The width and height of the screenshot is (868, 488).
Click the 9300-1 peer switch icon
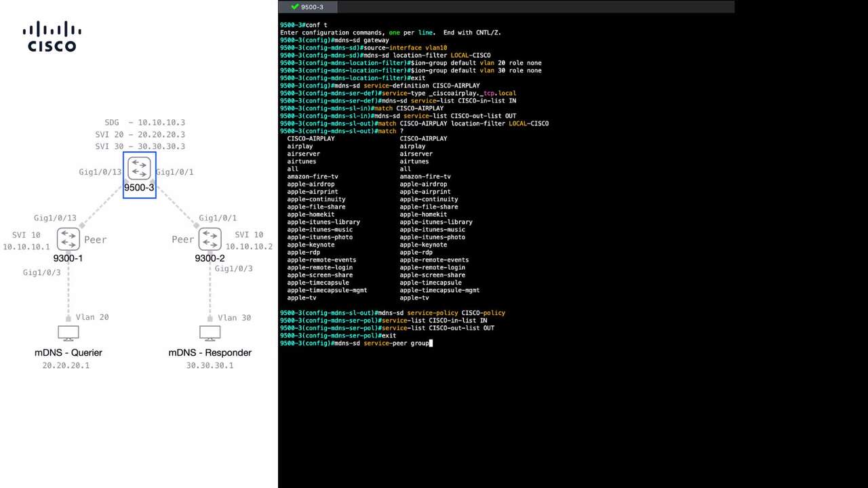[68, 239]
